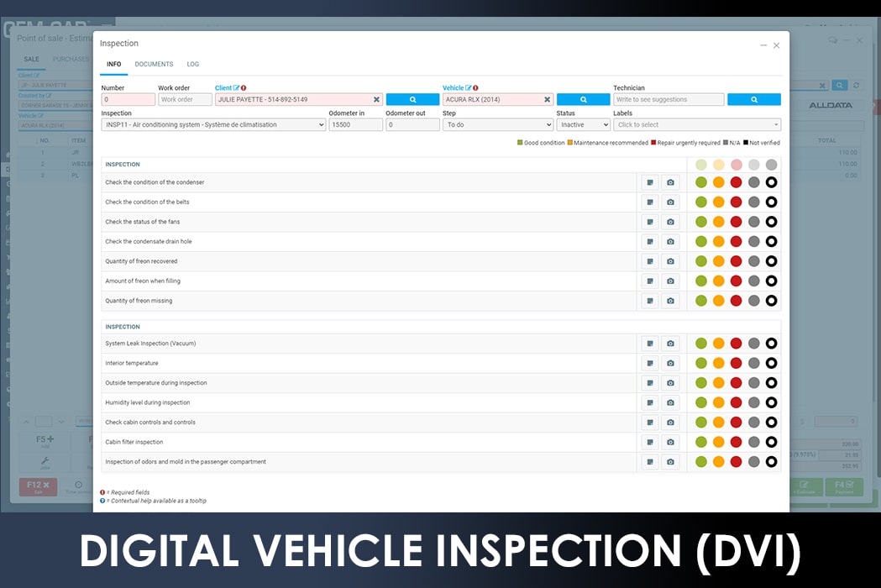Expand the Step dropdown showing To do
The height and width of the screenshot is (588, 881).
point(497,124)
